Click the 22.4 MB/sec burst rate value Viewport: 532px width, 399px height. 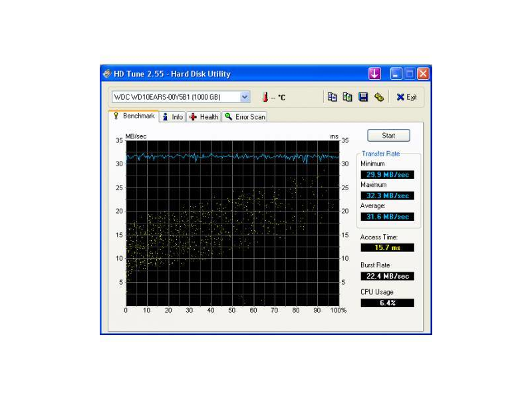click(x=388, y=276)
